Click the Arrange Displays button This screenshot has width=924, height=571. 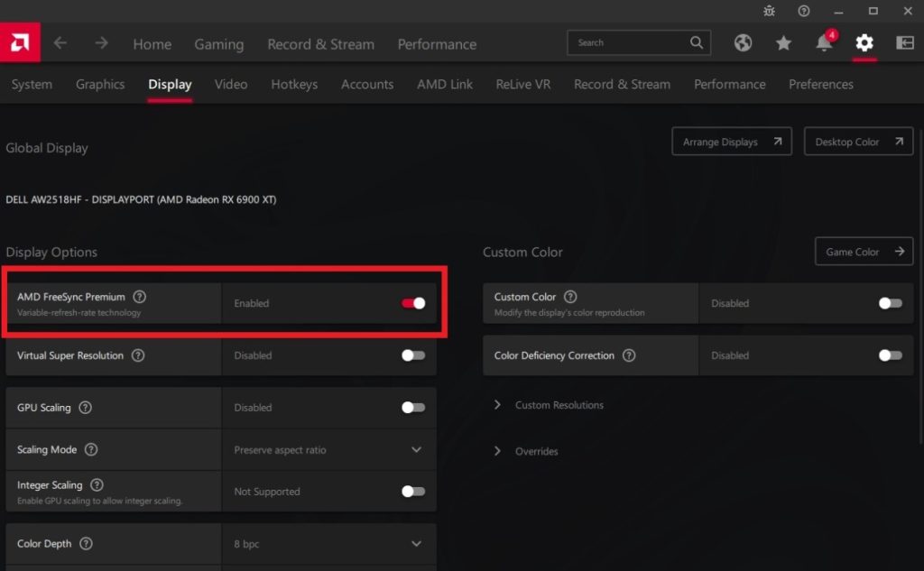pos(731,142)
